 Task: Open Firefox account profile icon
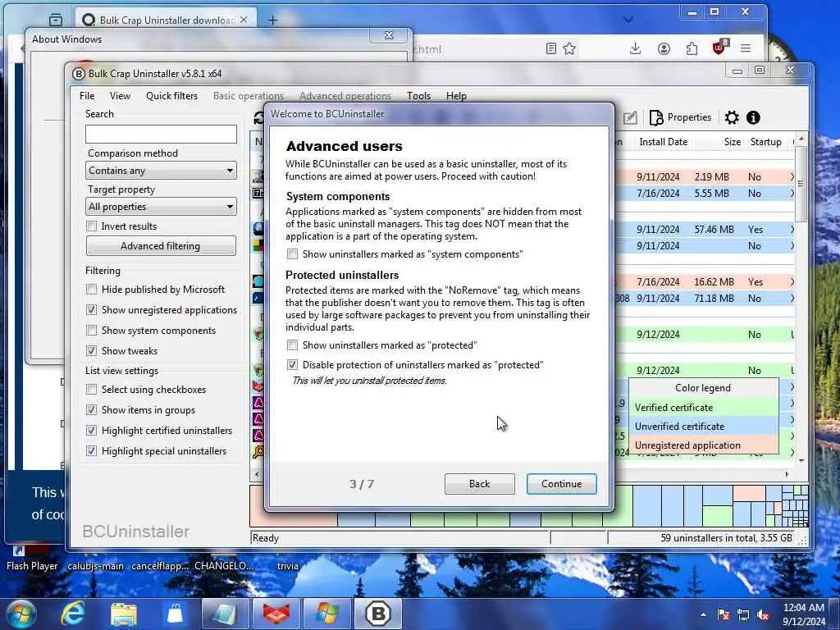[664, 48]
